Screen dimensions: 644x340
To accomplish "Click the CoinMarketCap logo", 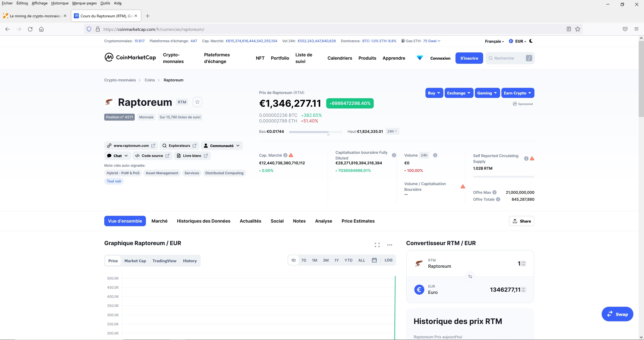I will click(130, 57).
